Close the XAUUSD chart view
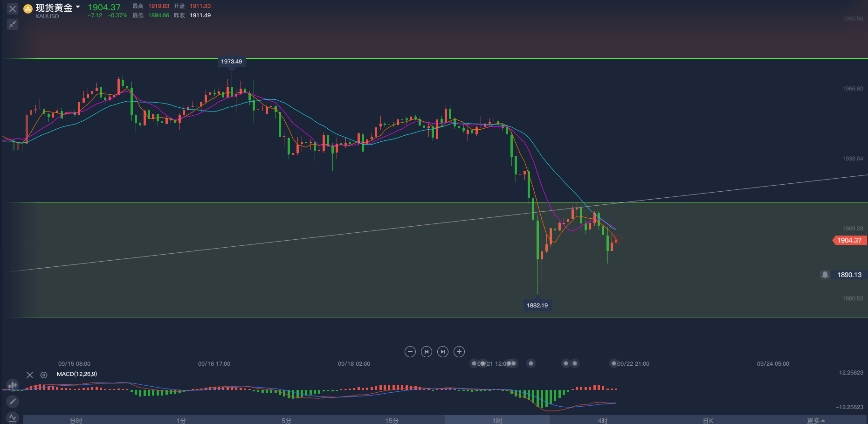868x424 pixels. point(13,8)
